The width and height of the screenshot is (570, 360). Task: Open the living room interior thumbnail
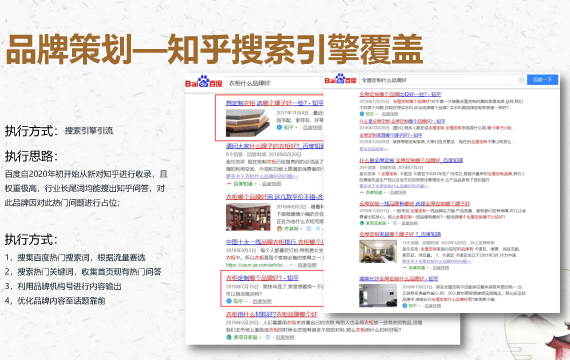point(378,251)
